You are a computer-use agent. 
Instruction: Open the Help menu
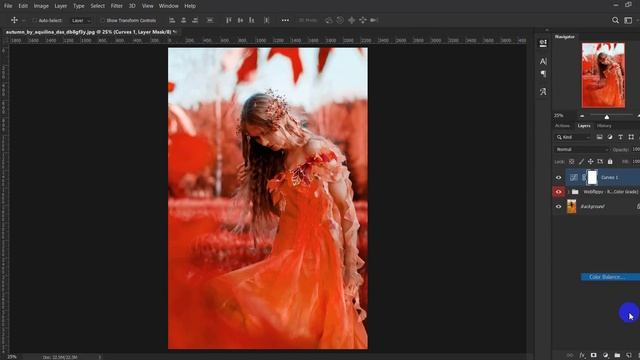coord(190,6)
